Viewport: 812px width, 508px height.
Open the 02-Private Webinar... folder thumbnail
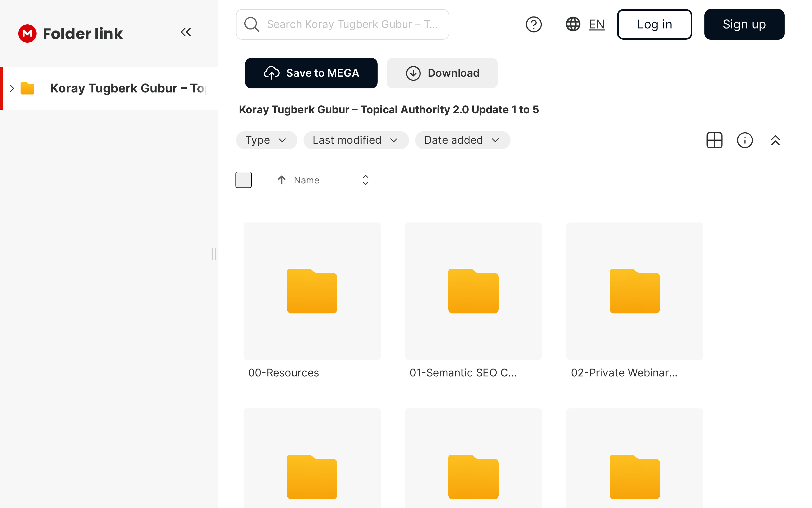[635, 291]
